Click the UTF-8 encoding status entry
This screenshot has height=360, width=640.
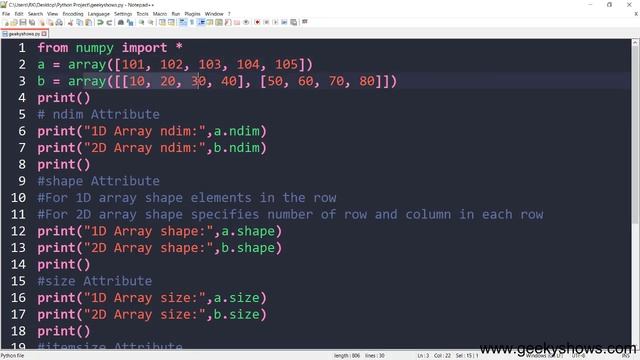(x=578, y=356)
